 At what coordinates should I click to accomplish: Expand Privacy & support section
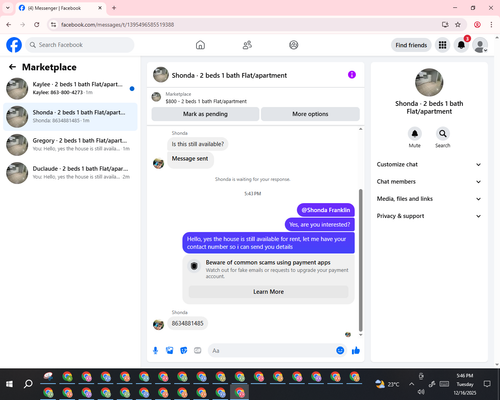[429, 216]
